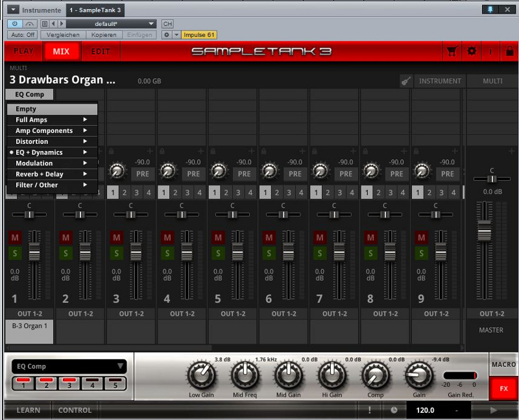Select the B-3 Organ 1 instrument slot
The width and height of the screenshot is (519, 420).
(29, 332)
